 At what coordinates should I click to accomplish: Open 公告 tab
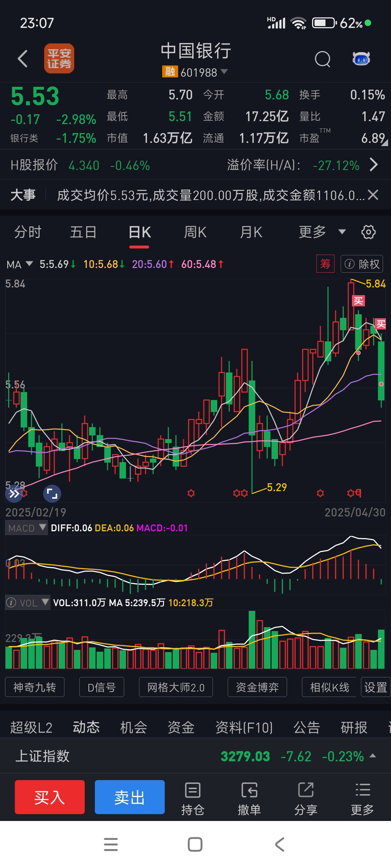click(307, 727)
